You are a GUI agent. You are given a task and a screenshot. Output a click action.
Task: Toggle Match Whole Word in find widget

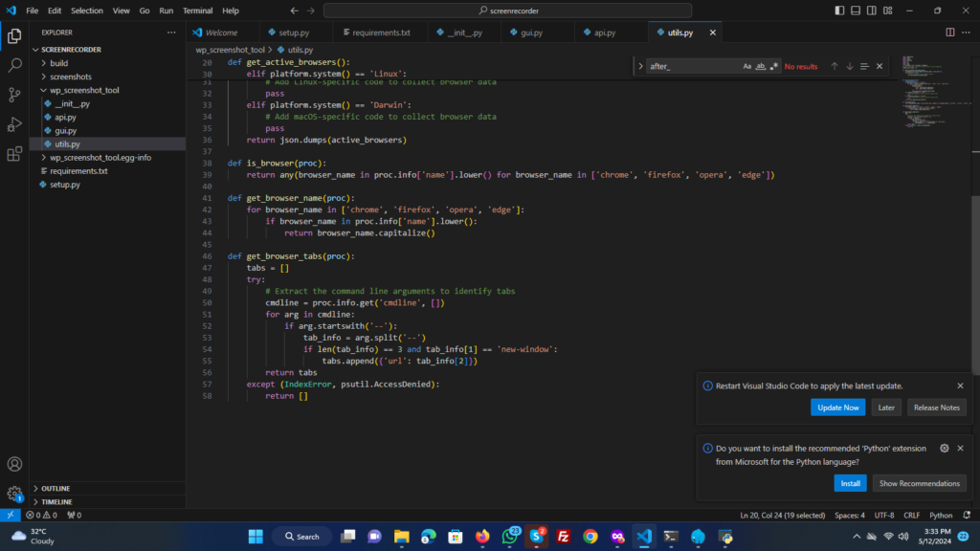pos(761,66)
